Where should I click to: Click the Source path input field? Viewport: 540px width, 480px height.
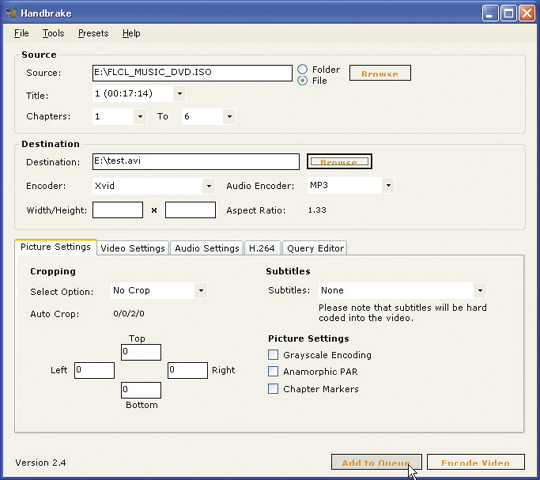[192, 73]
